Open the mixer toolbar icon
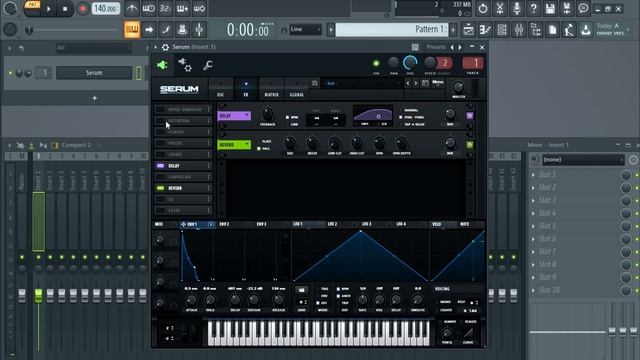 [x=518, y=29]
